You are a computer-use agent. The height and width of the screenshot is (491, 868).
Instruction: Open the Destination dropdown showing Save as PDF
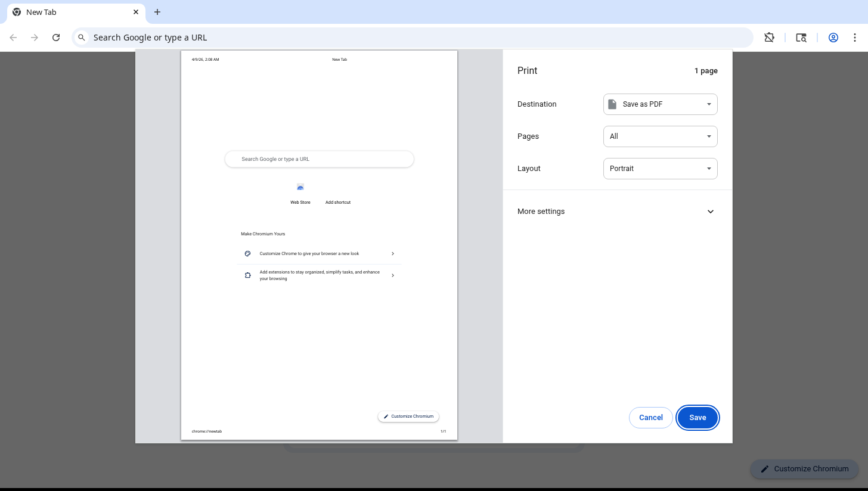pyautogui.click(x=660, y=104)
